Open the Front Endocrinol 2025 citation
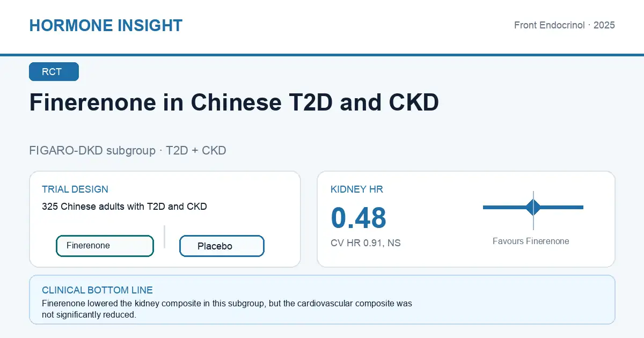This screenshot has height=338, width=644. (x=565, y=25)
